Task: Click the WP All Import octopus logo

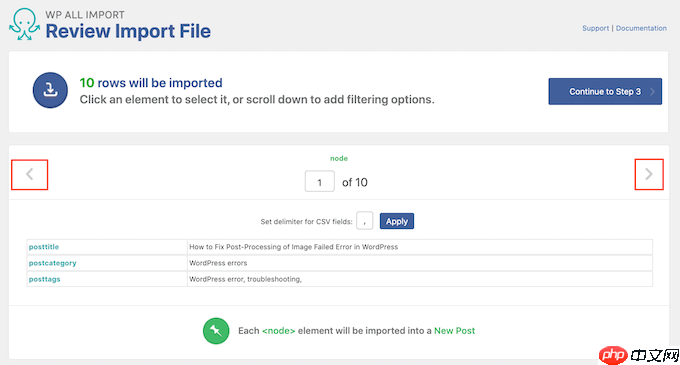Action: (24, 24)
